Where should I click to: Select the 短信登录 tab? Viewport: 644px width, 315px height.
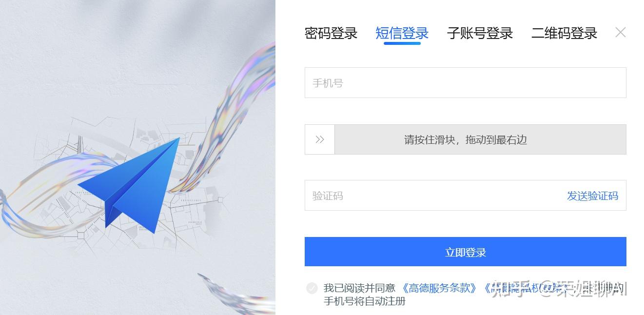point(402,33)
